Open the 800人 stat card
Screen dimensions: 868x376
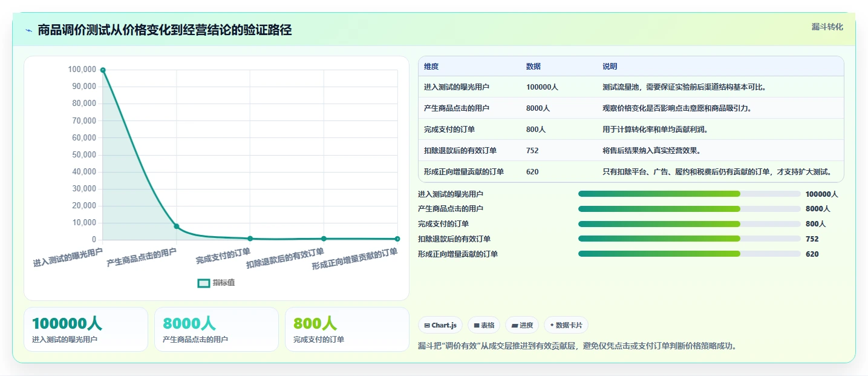point(347,329)
